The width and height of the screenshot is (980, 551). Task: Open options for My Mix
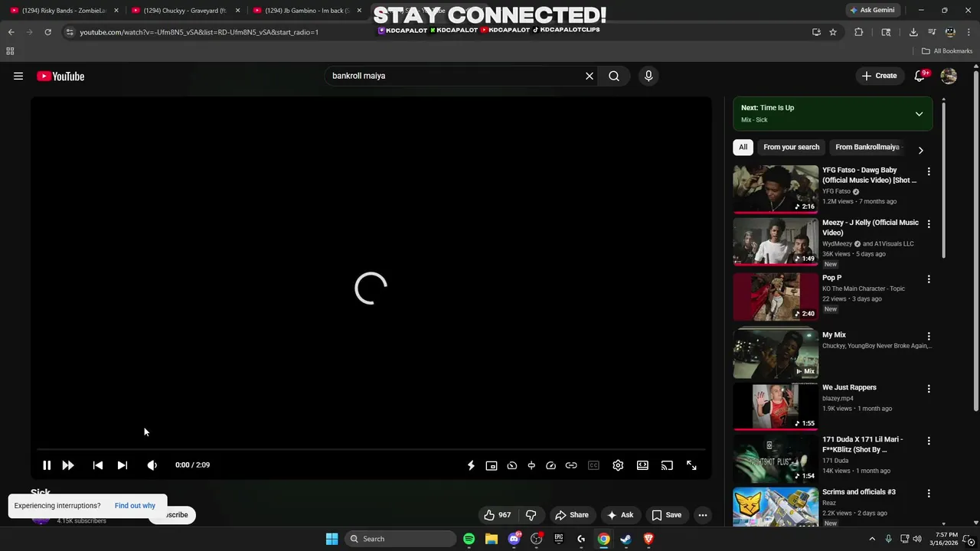pyautogui.click(x=929, y=336)
